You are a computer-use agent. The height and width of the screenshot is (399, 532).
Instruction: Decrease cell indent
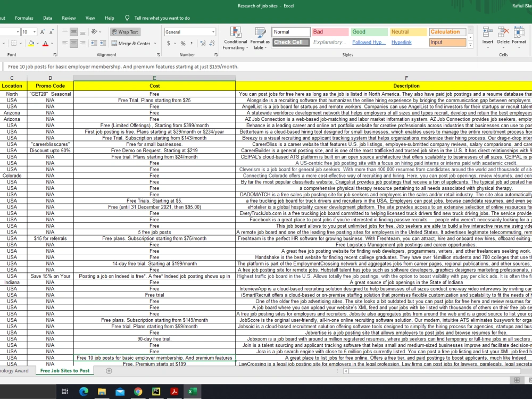coord(94,43)
